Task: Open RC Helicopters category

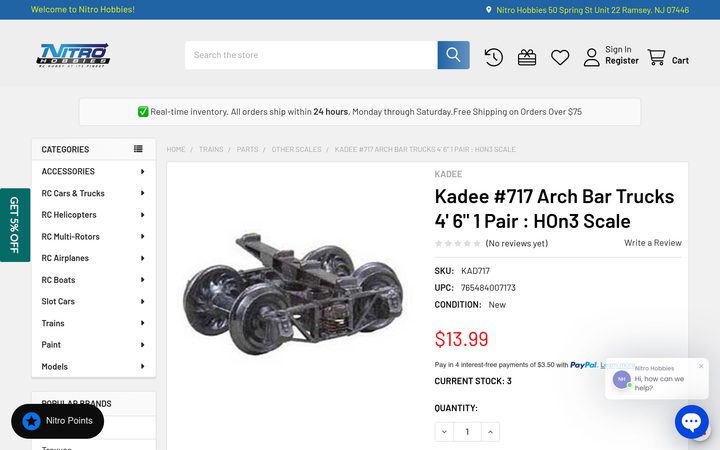Action: (x=69, y=215)
